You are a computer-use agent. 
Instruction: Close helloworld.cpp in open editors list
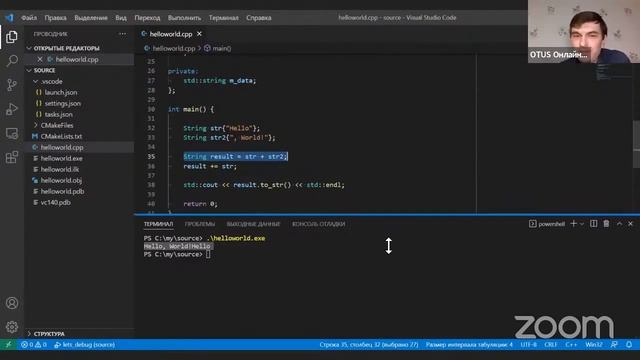tap(40, 59)
